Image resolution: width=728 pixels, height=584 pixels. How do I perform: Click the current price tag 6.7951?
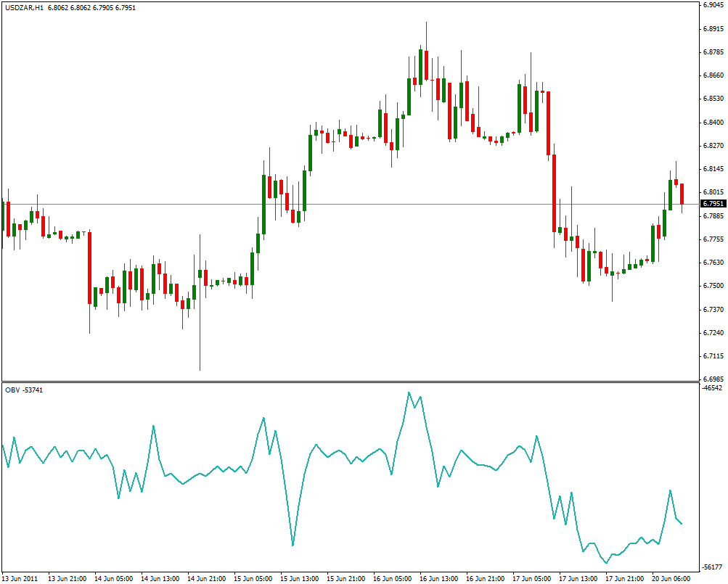(x=713, y=204)
